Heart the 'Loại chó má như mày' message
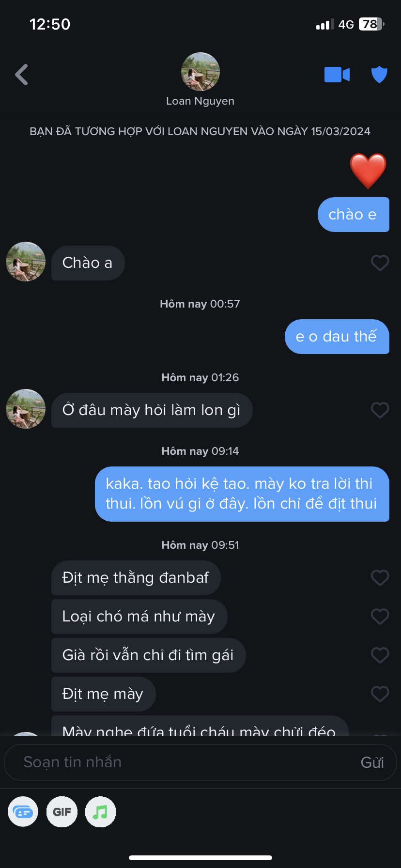 380,617
